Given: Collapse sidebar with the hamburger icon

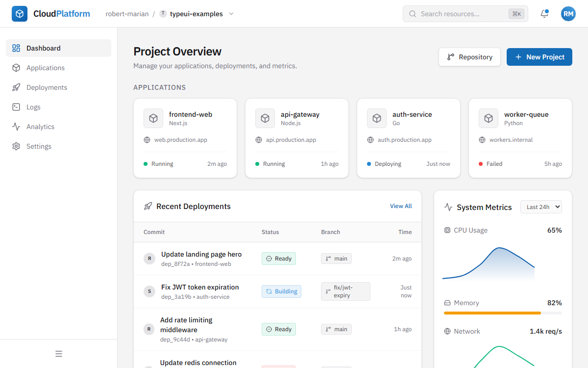Looking at the screenshot, I should 59,354.
